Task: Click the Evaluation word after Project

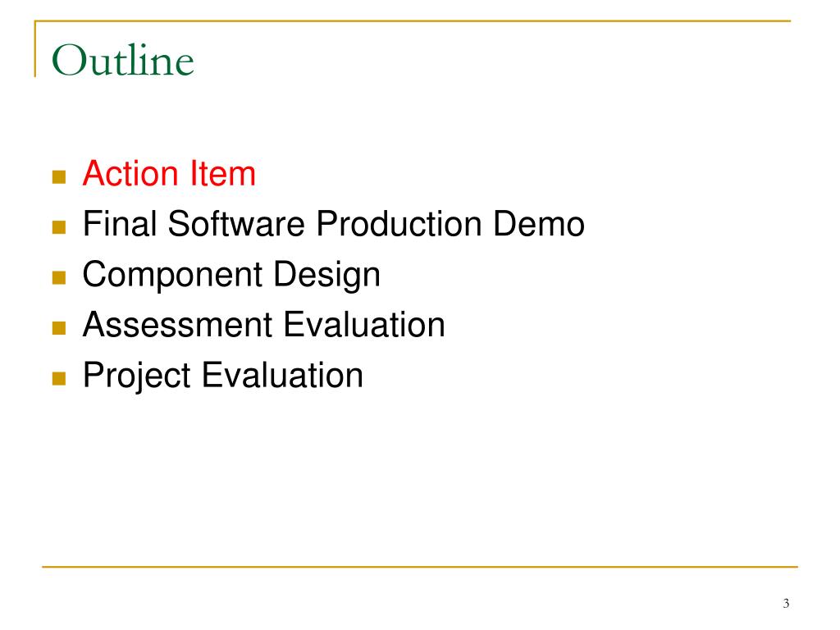Action: tap(282, 375)
